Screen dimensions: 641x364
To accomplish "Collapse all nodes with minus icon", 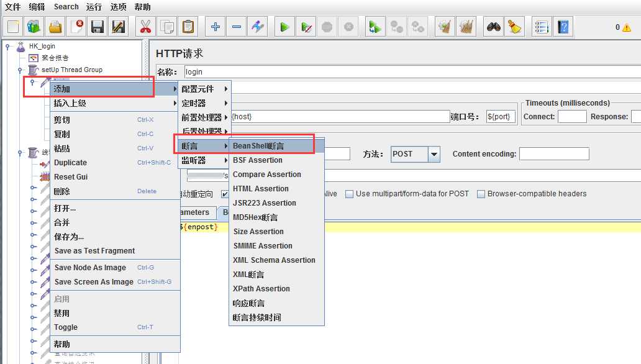I will [237, 27].
